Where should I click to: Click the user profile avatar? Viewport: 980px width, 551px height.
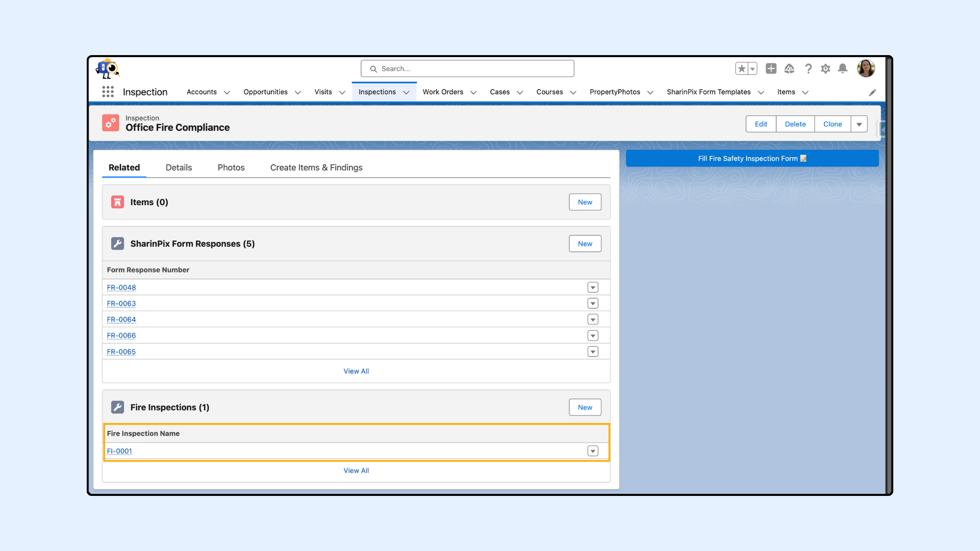tap(866, 68)
